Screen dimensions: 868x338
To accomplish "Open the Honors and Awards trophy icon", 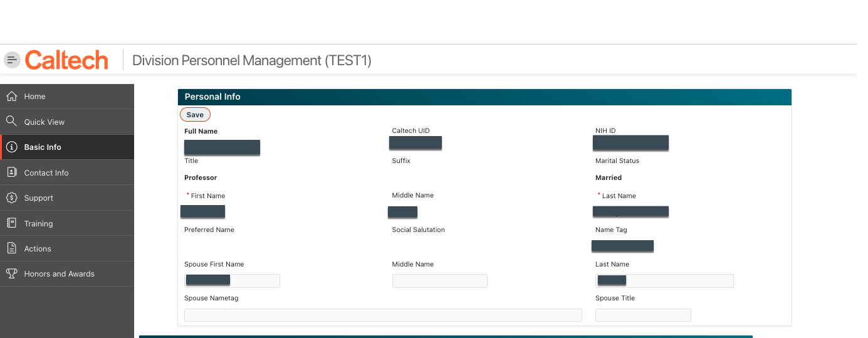I will coord(11,273).
